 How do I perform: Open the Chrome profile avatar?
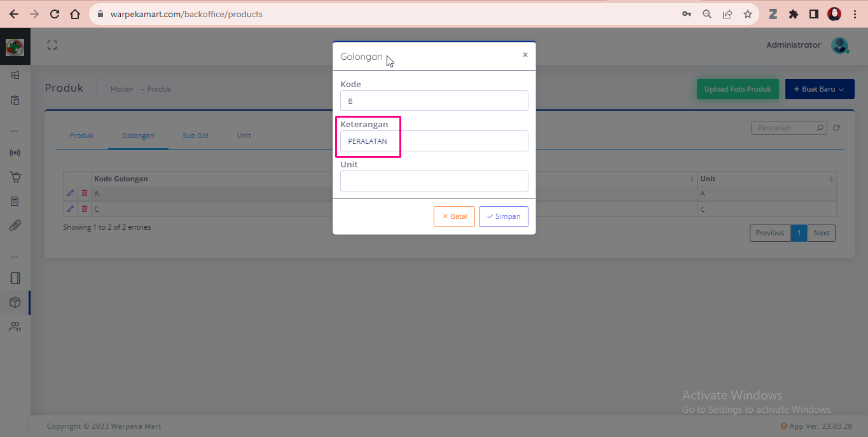tap(834, 14)
